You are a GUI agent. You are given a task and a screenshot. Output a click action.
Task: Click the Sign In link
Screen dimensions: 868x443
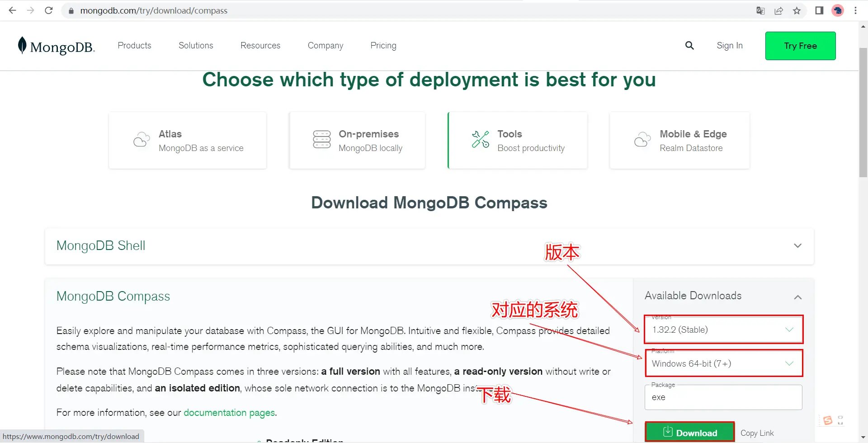click(x=730, y=45)
